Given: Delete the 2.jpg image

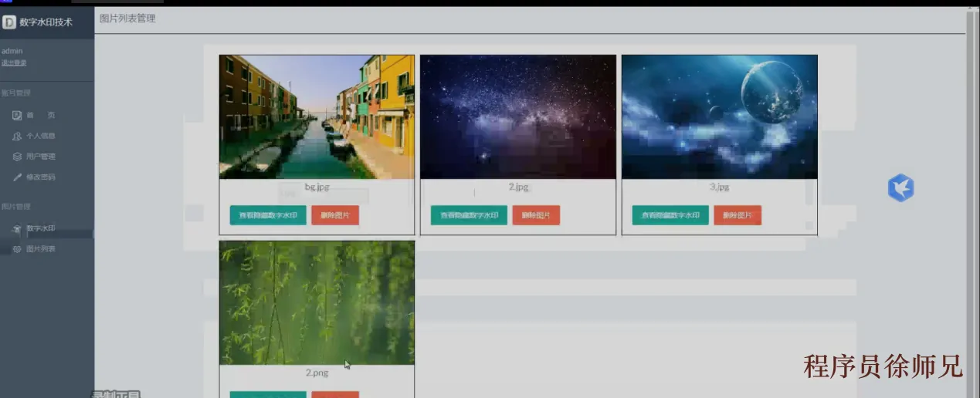Looking at the screenshot, I should 536,215.
